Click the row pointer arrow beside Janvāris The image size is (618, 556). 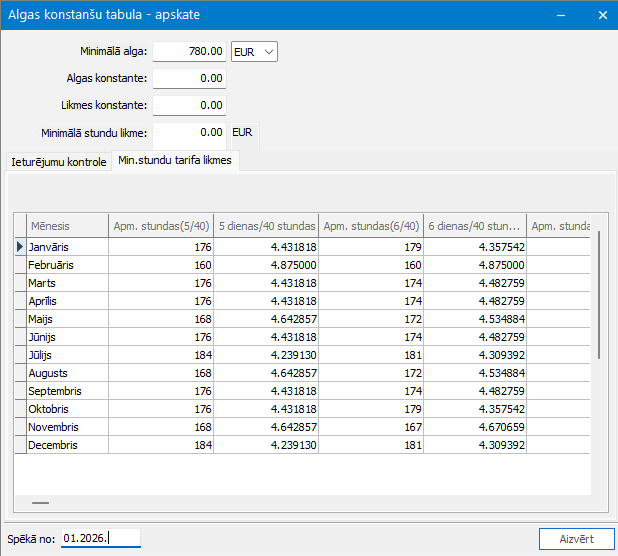(20, 247)
